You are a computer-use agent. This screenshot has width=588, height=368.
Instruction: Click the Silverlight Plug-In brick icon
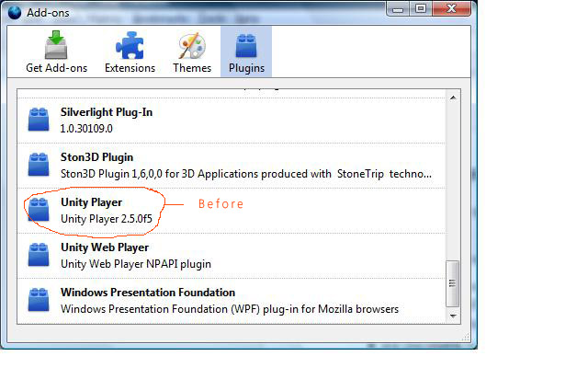[39, 120]
